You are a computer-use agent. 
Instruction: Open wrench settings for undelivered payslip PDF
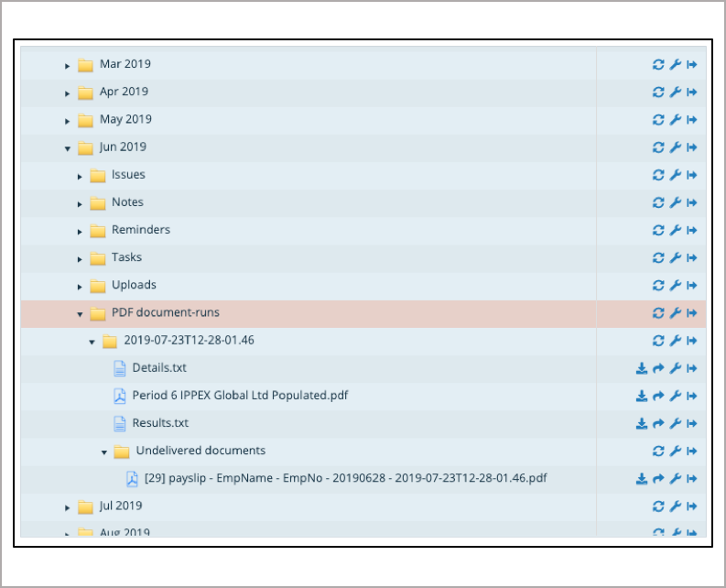676,479
